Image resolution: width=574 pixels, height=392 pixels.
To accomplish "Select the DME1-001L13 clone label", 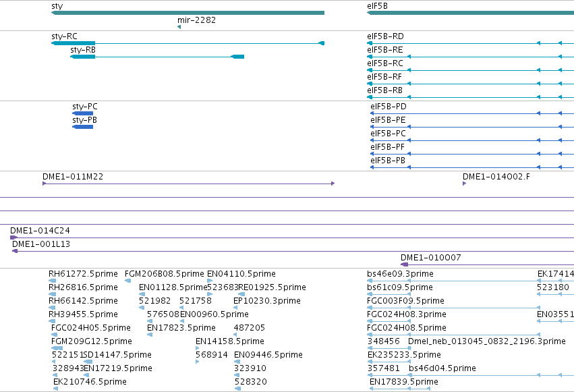I will point(41,244).
